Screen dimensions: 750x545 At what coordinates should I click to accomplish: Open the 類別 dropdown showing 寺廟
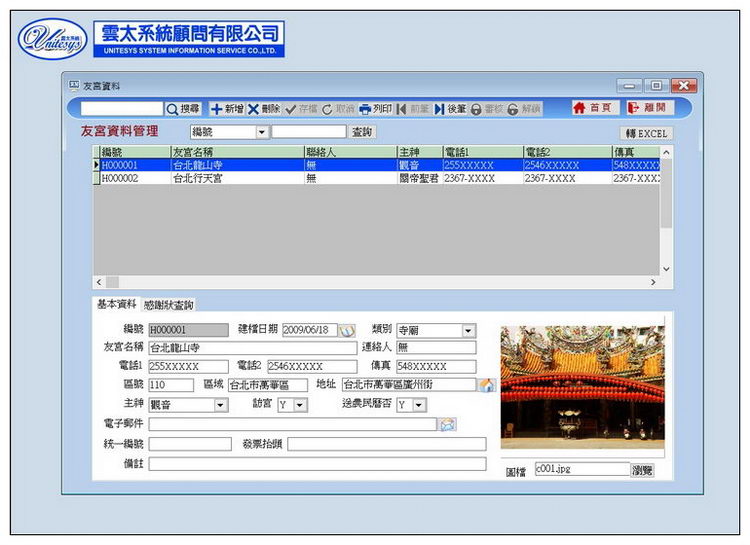[x=468, y=330]
